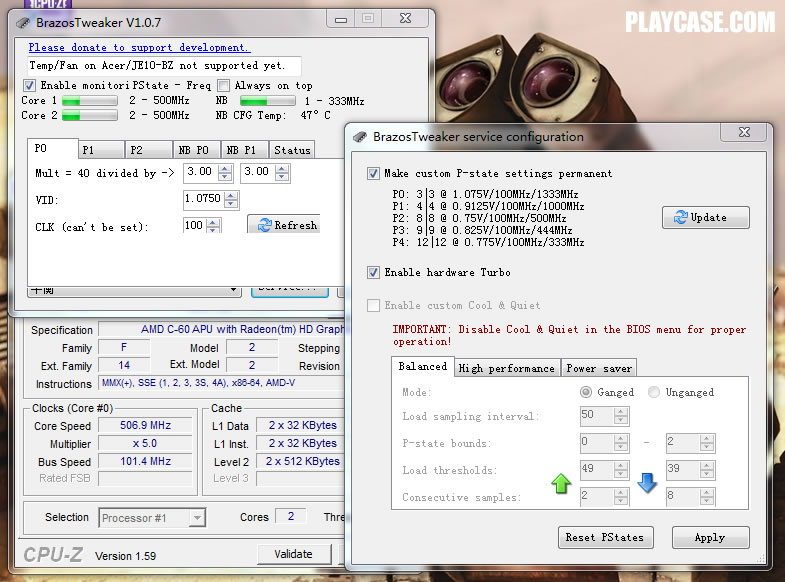This screenshot has height=582, width=785.
Task: Follow the donate to support development link
Action: click(x=139, y=48)
